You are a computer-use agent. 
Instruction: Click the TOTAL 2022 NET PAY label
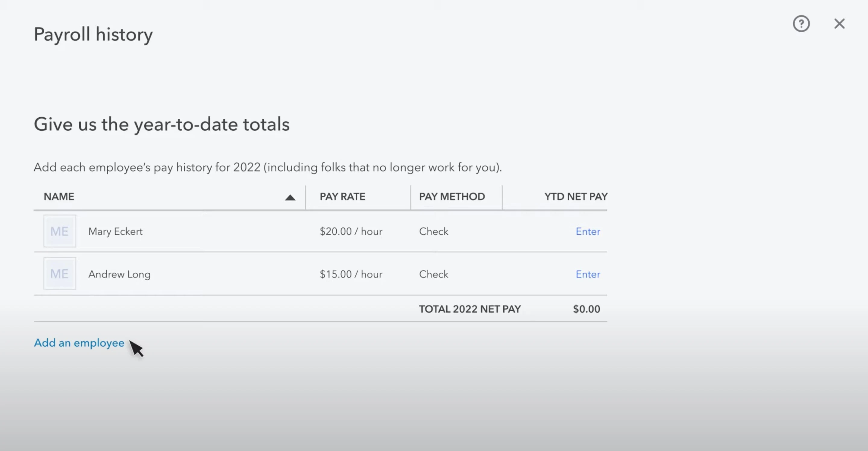[x=470, y=309]
